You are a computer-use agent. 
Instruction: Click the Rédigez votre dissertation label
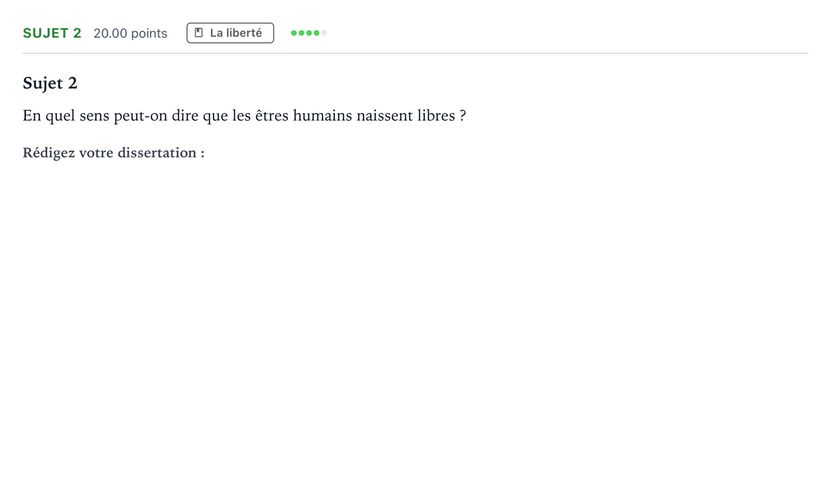coord(114,153)
